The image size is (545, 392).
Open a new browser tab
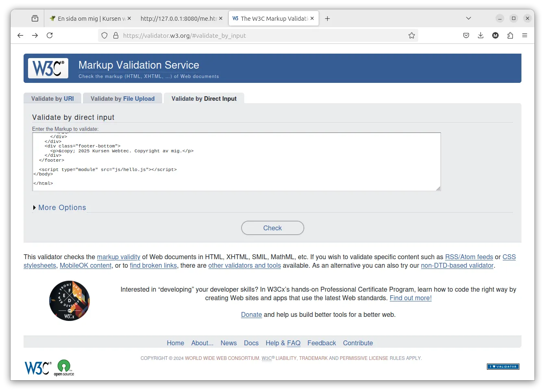(x=328, y=18)
